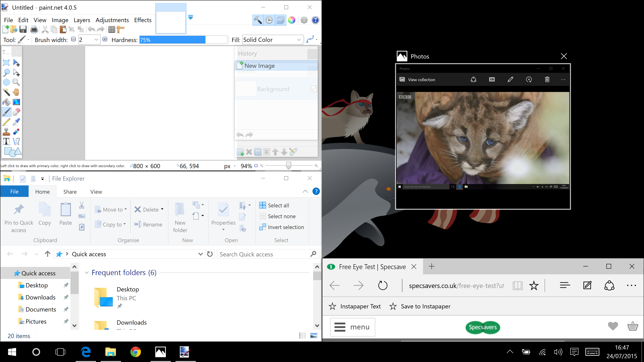
Task: Collapse the Frequent folders section
Action: coord(87,273)
